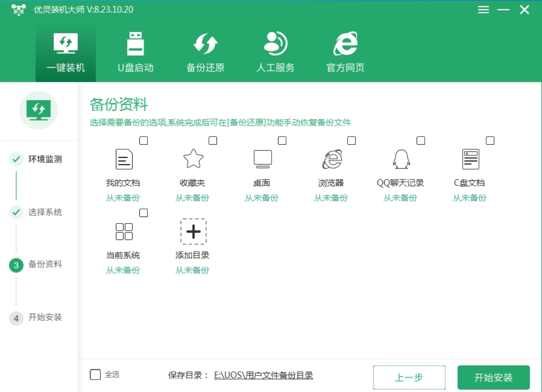Screen dimensions: 542x392
Task: Switch to the 一键装机 tab label
Action: (x=65, y=68)
